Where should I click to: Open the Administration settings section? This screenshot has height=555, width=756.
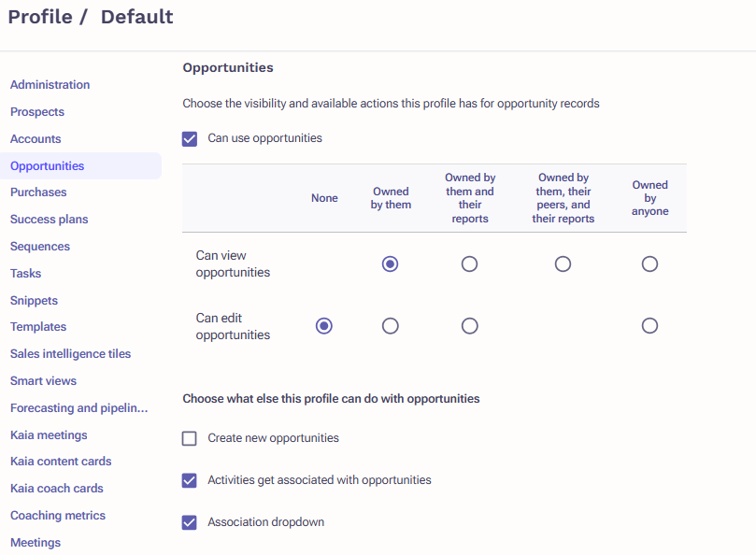[50, 85]
